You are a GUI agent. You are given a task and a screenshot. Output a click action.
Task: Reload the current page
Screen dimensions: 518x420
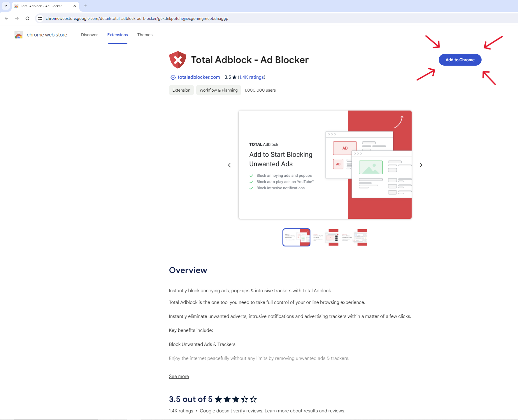[x=27, y=18]
